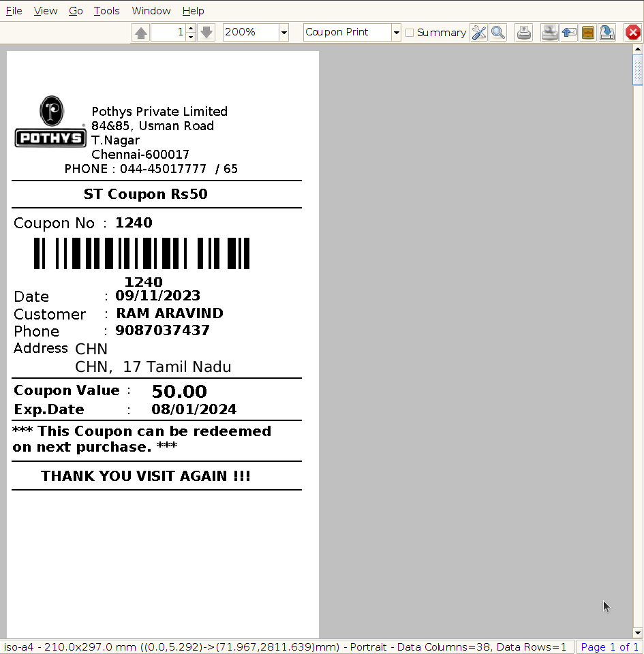The image size is (644, 654).
Task: Click the coupon value 50.00
Action: click(x=179, y=391)
